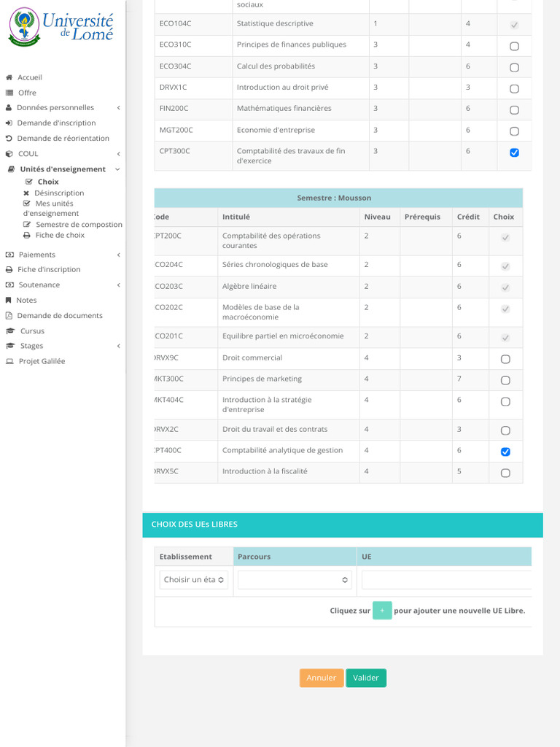Click the Projet Galilée laptop icon
Image resolution: width=560 pixels, height=747 pixels.
coord(9,361)
